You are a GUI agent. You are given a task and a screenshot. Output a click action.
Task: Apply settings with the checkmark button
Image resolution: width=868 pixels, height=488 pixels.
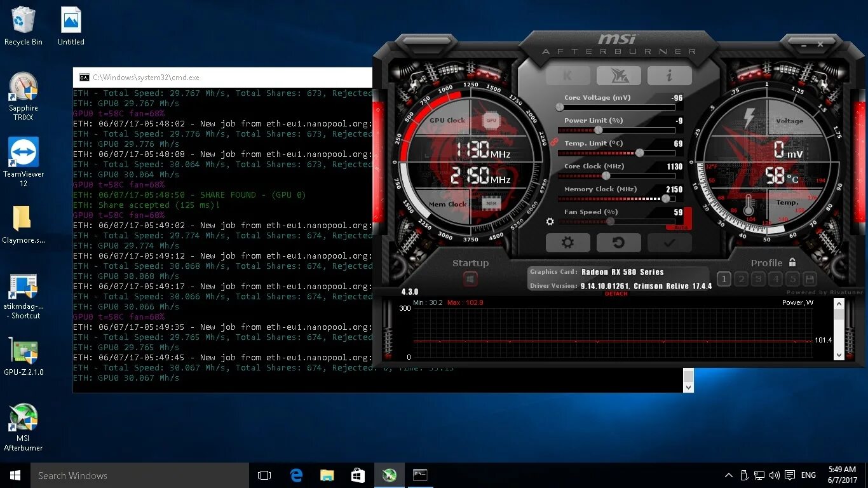point(669,243)
